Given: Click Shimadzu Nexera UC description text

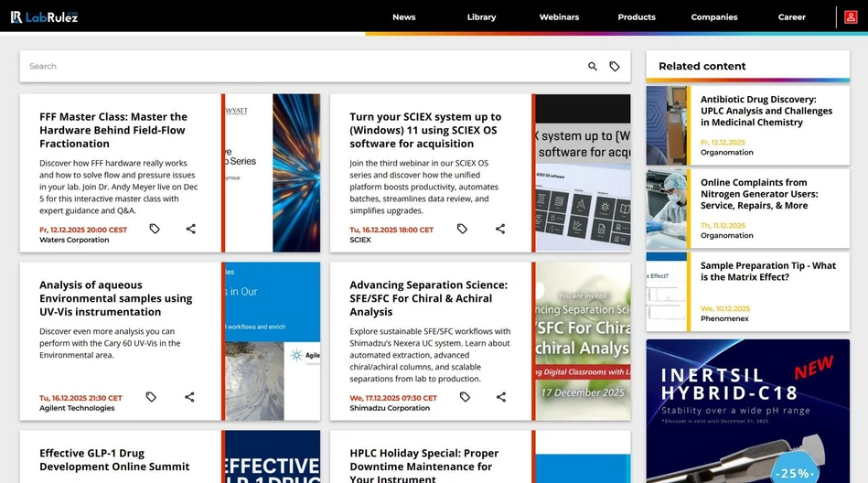Looking at the screenshot, I should (x=430, y=355).
